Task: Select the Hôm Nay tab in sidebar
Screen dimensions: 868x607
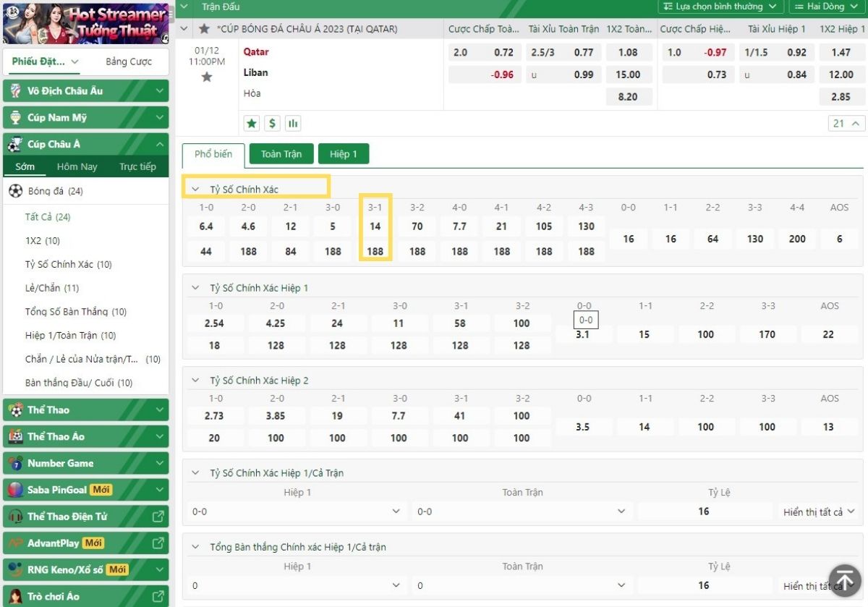Action: click(x=78, y=166)
